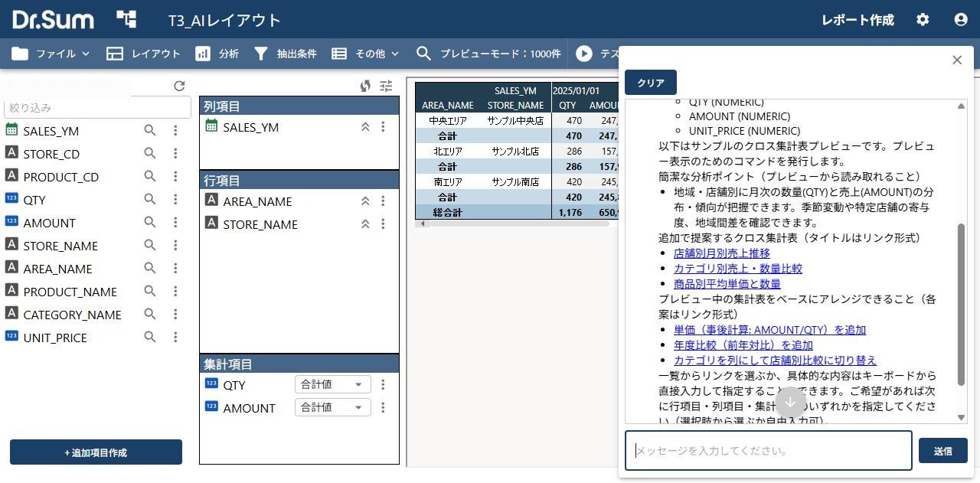The width and height of the screenshot is (980, 483).
Task: Open the user account icon
Action: point(961,20)
